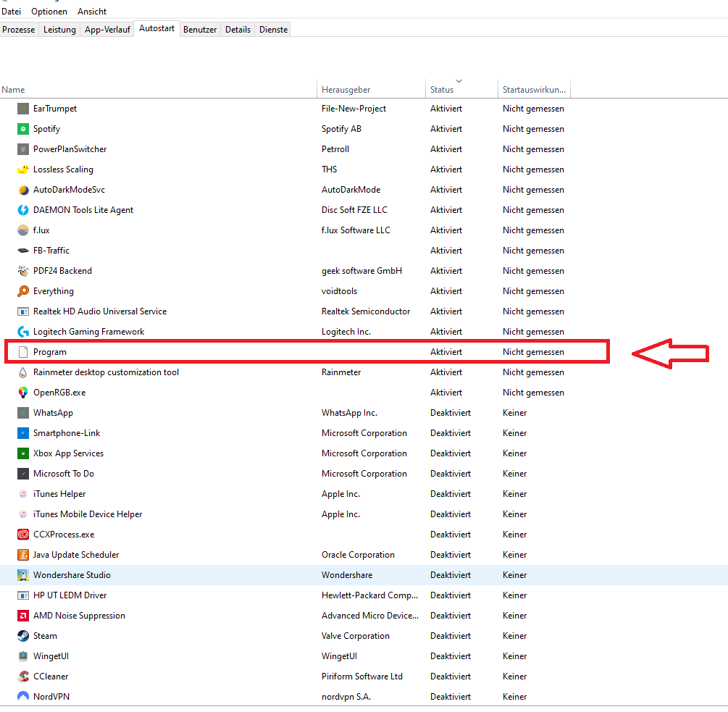This screenshot has width=728, height=712.
Task: Open the Optionen menu
Action: coord(49,11)
